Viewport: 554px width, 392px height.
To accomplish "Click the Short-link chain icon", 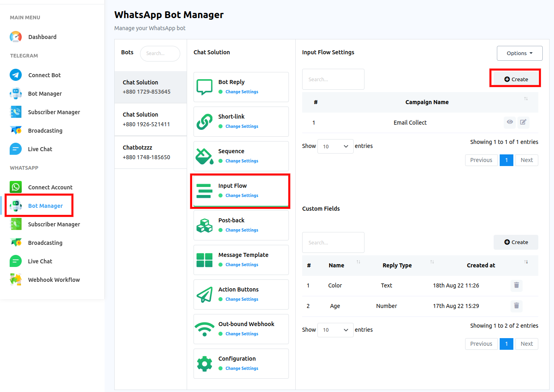I will coord(204,121).
